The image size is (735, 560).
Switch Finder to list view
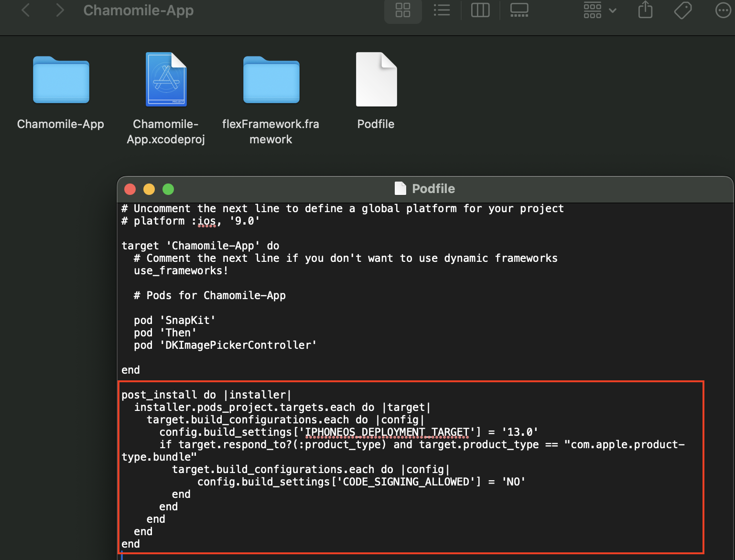point(442,10)
